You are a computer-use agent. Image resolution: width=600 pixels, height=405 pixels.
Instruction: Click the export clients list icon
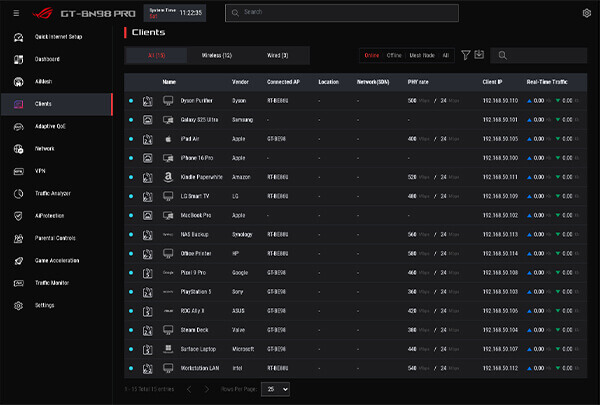(x=479, y=55)
